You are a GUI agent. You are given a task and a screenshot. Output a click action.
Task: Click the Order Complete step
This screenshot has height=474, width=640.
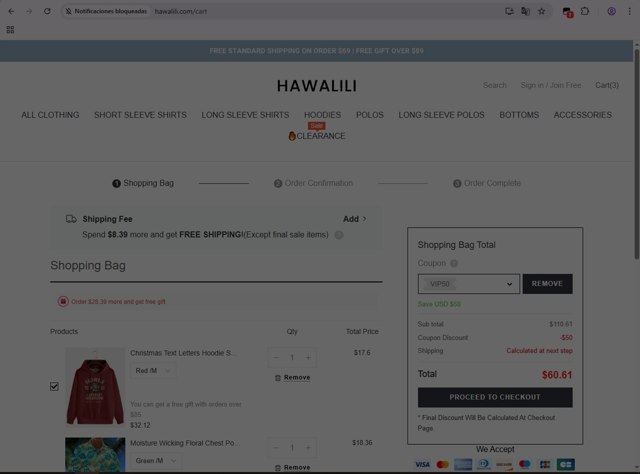[x=487, y=183]
